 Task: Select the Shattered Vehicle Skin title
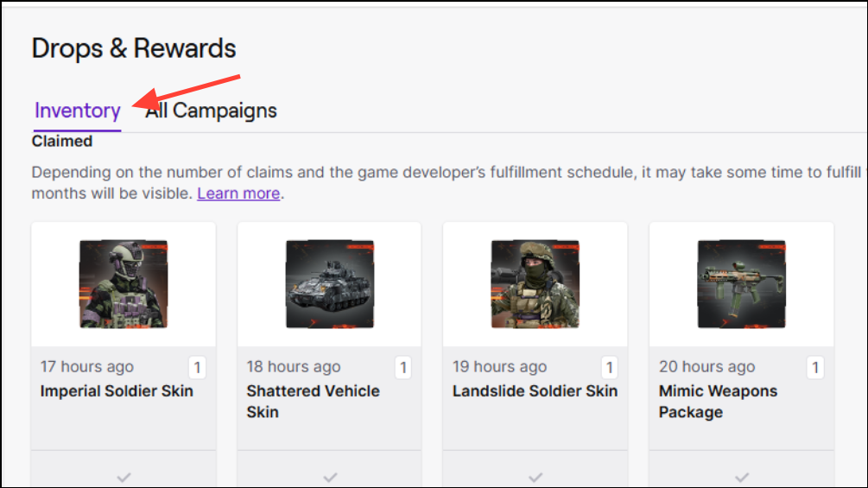coord(313,401)
